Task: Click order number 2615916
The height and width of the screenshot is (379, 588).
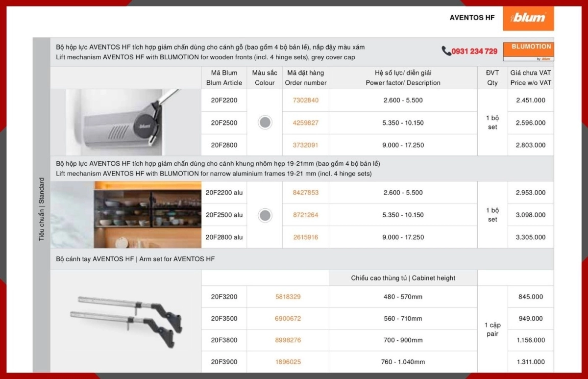Action: (305, 237)
